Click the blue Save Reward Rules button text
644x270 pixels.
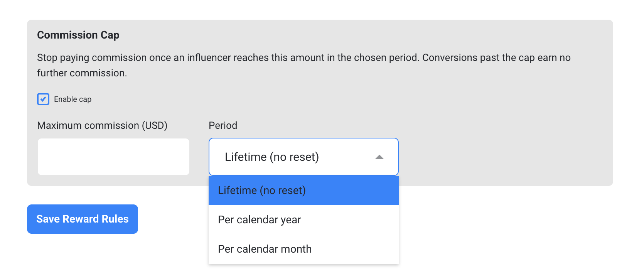[83, 219]
